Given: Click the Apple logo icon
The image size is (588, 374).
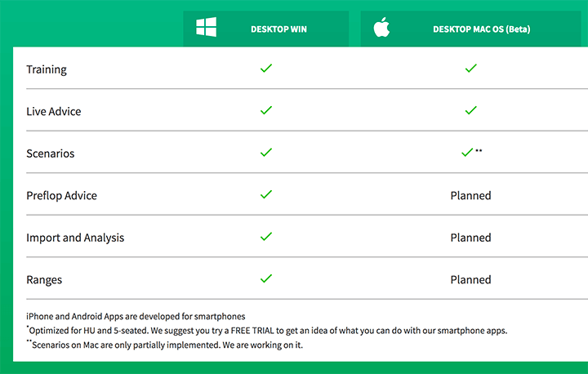Looking at the screenshot, I should [x=381, y=27].
